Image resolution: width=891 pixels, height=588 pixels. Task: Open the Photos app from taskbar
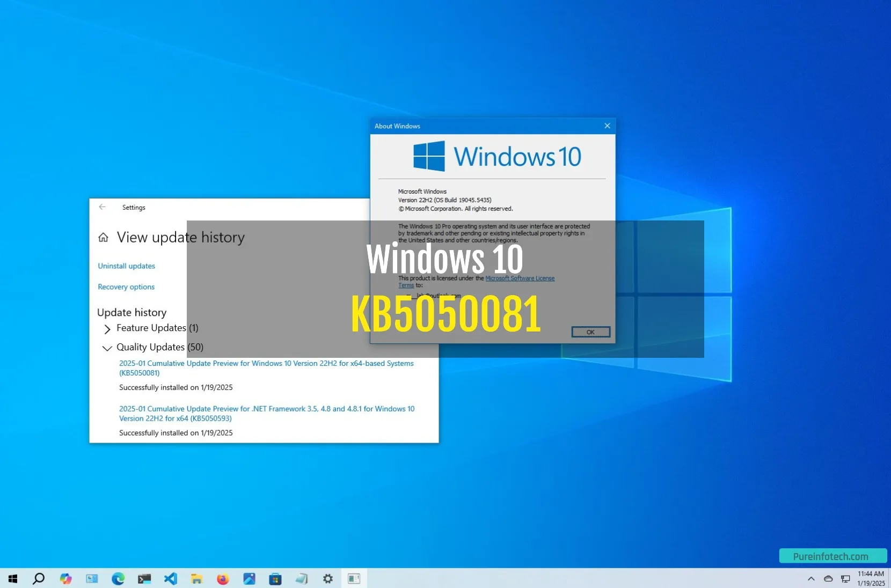[x=249, y=578]
